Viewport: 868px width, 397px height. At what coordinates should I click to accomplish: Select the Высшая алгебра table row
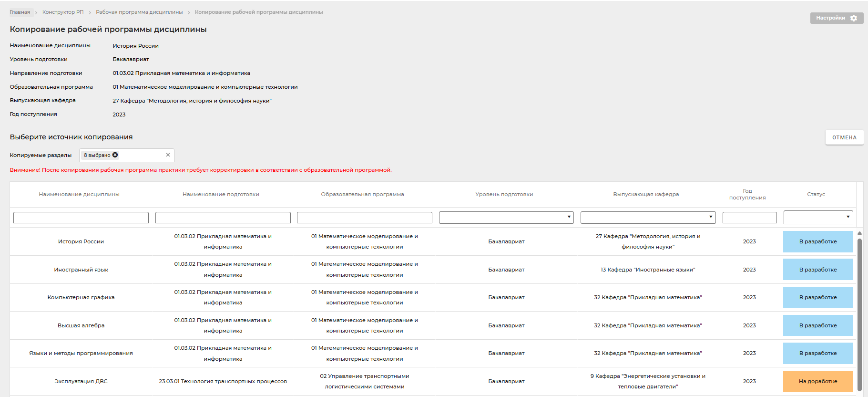(x=433, y=325)
